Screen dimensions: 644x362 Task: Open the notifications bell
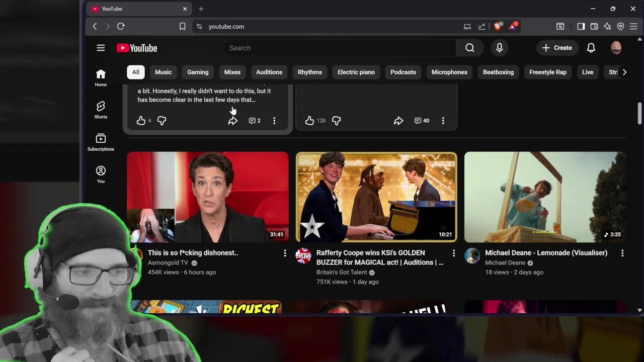coord(591,48)
